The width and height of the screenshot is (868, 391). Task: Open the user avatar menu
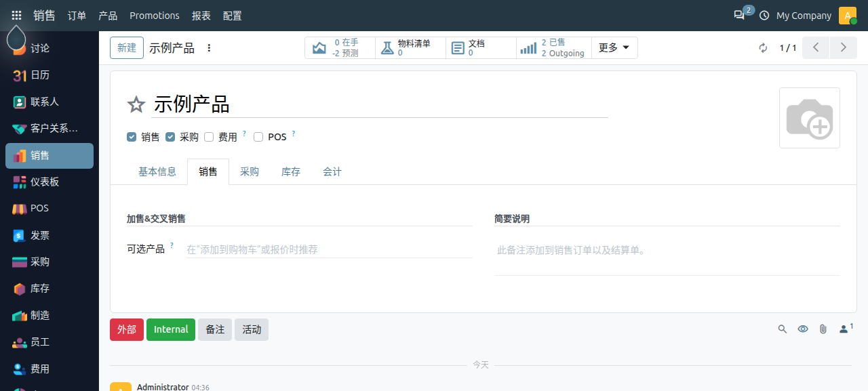point(848,15)
